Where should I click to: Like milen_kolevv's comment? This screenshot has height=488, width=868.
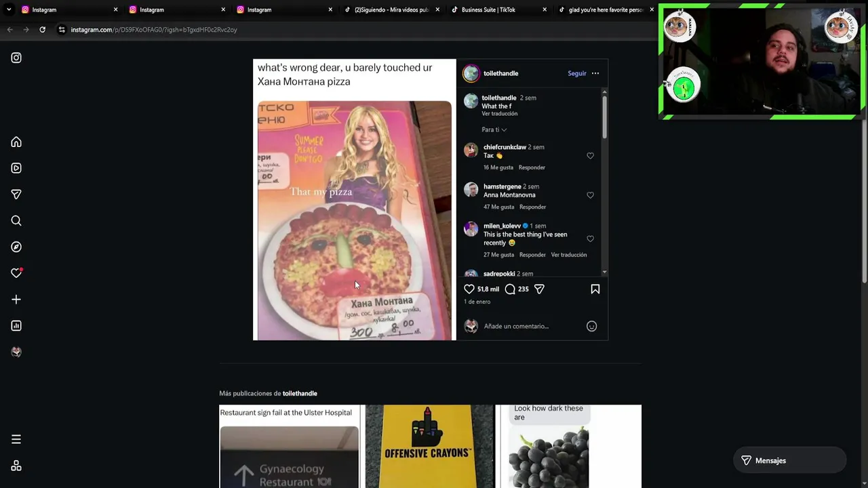pyautogui.click(x=590, y=239)
